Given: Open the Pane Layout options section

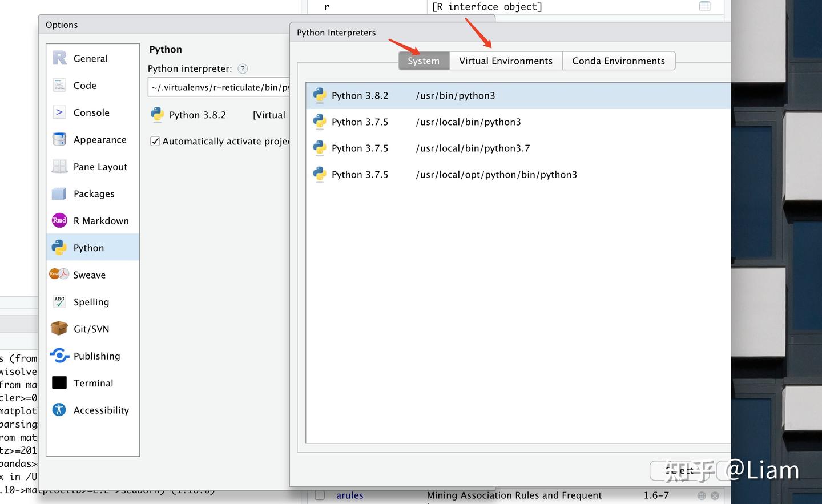Looking at the screenshot, I should click(92, 167).
